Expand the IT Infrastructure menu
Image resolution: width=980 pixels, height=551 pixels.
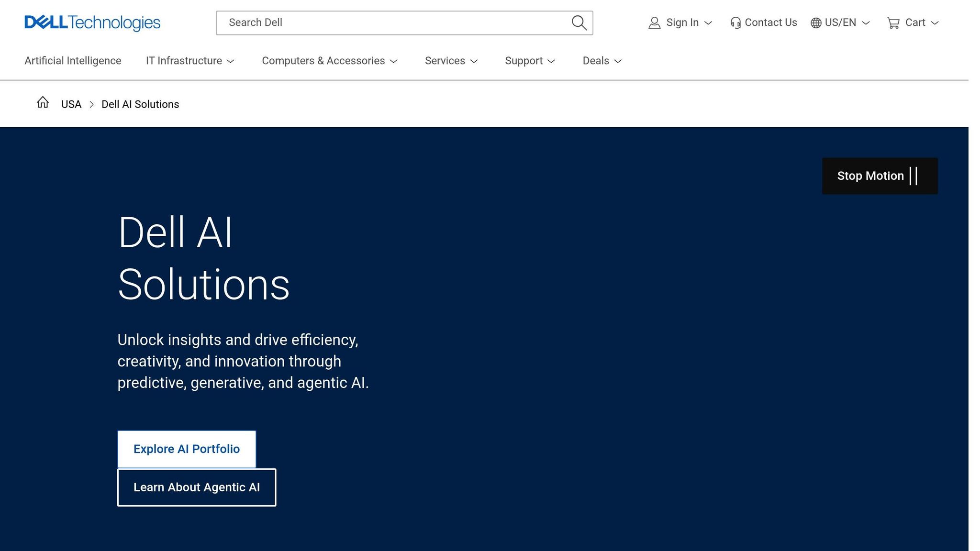point(190,61)
